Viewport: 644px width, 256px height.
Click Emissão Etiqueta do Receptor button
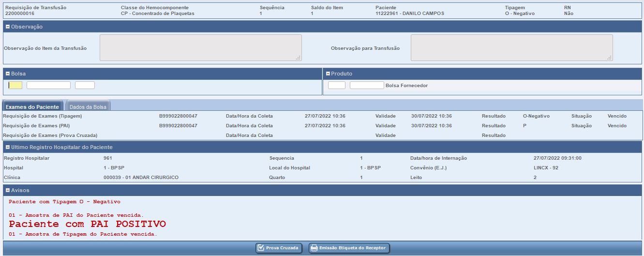(349, 248)
